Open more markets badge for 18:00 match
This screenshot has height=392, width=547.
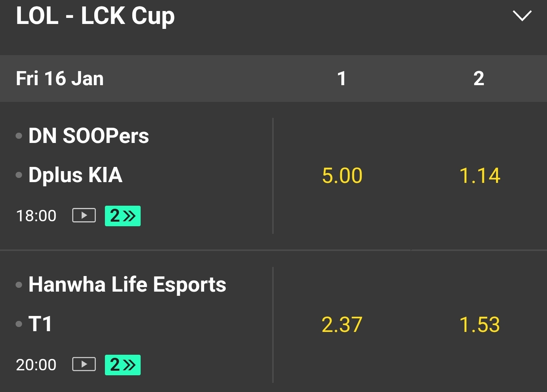[x=122, y=216]
